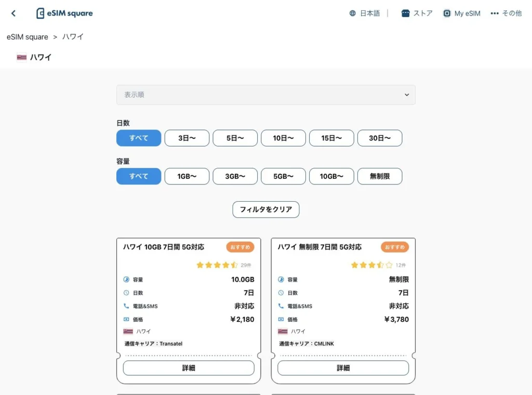Click 通信キャリア:Transatel text
Screen dimensions: 532x395
[x=153, y=344]
